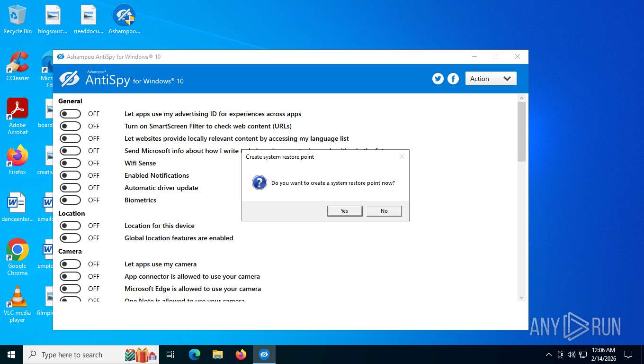Open Ashampoo AntiSpy desktop shortcut
The height and width of the screenshot is (364, 644).
124,19
